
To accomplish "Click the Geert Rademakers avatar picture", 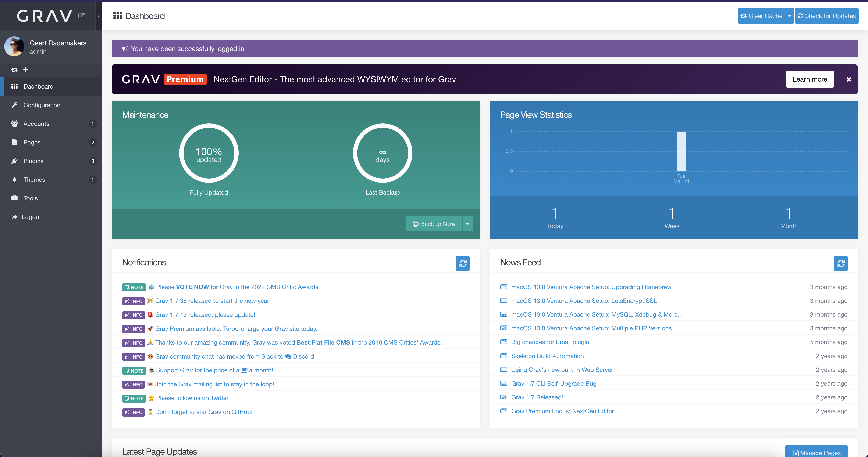I will [x=14, y=46].
